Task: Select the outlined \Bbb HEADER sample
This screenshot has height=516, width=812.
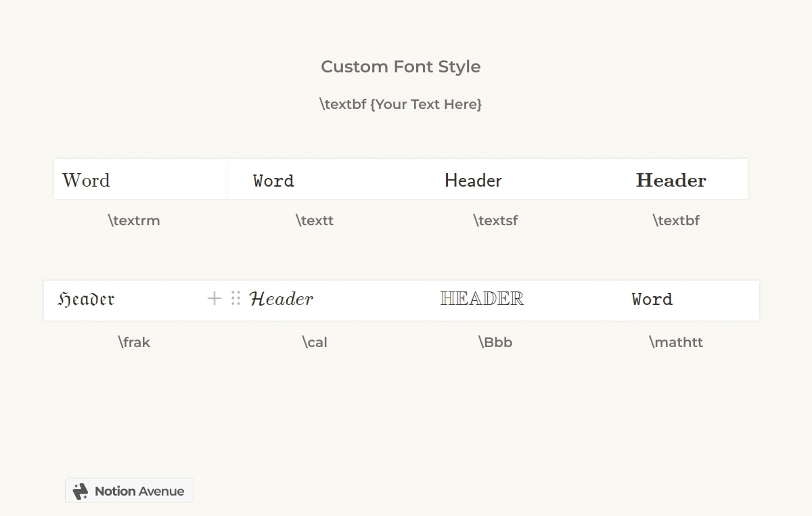Action: point(482,298)
